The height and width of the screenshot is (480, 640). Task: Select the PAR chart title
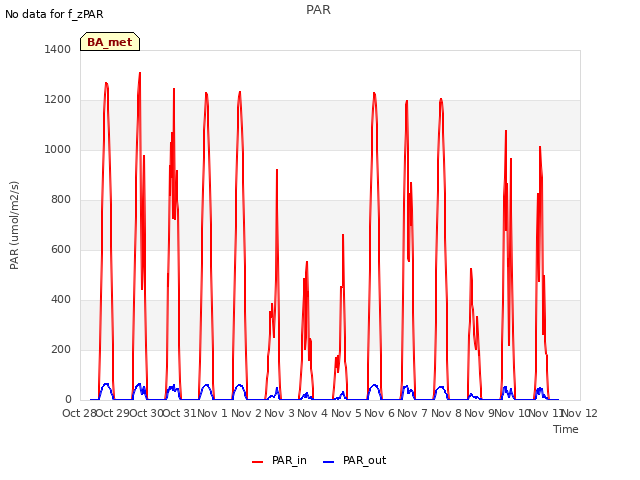point(318,10)
